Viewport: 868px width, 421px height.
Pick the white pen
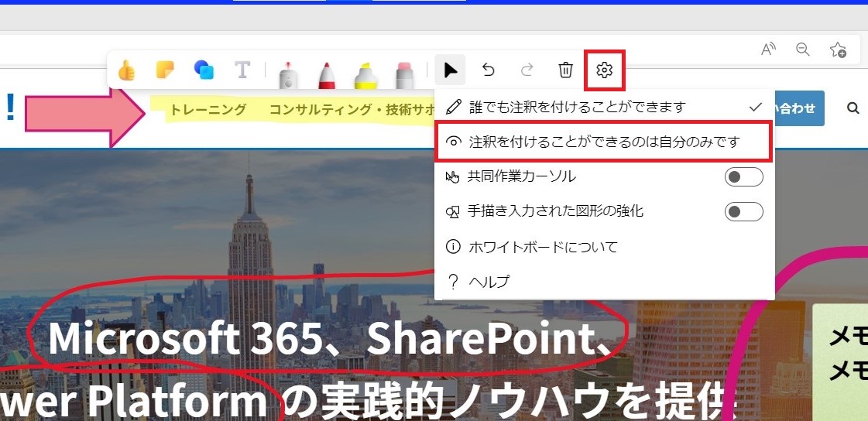[288, 75]
